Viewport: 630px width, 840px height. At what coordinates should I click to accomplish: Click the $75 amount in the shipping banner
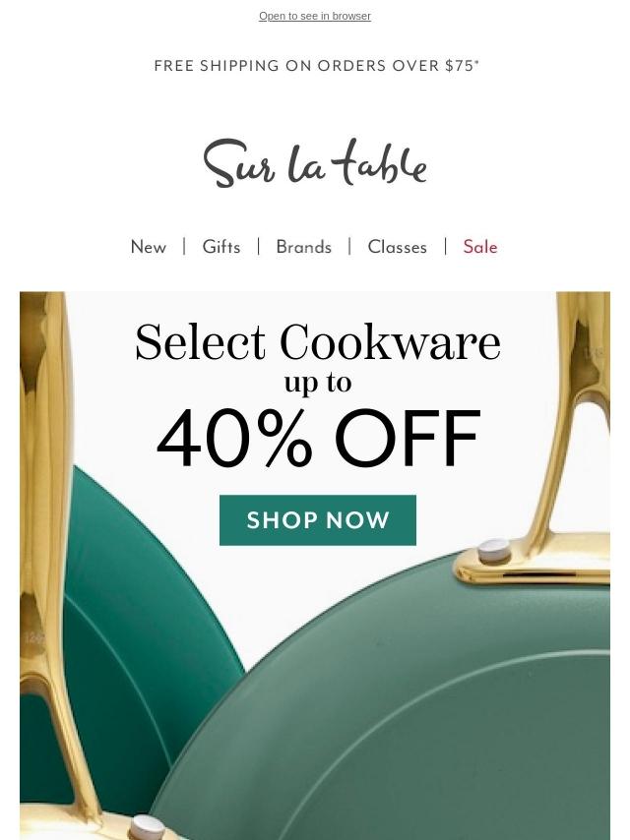point(461,65)
